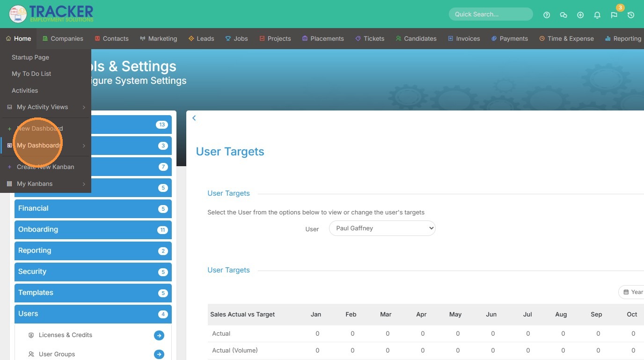Viewport: 644px width, 360px height.
Task: Expand the settings section with badge 7
Action: (132, 167)
